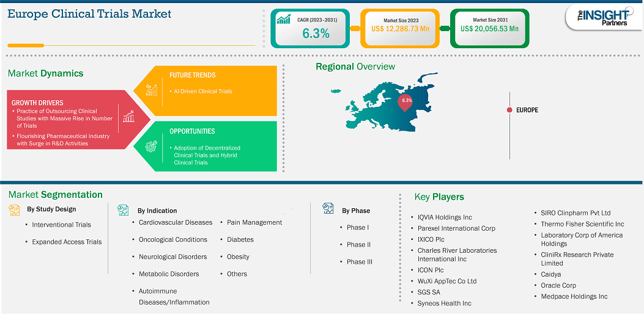Click 'Autoimmune Diseases/Inflammation' item
Screen dimensions: 644x320
(174, 297)
